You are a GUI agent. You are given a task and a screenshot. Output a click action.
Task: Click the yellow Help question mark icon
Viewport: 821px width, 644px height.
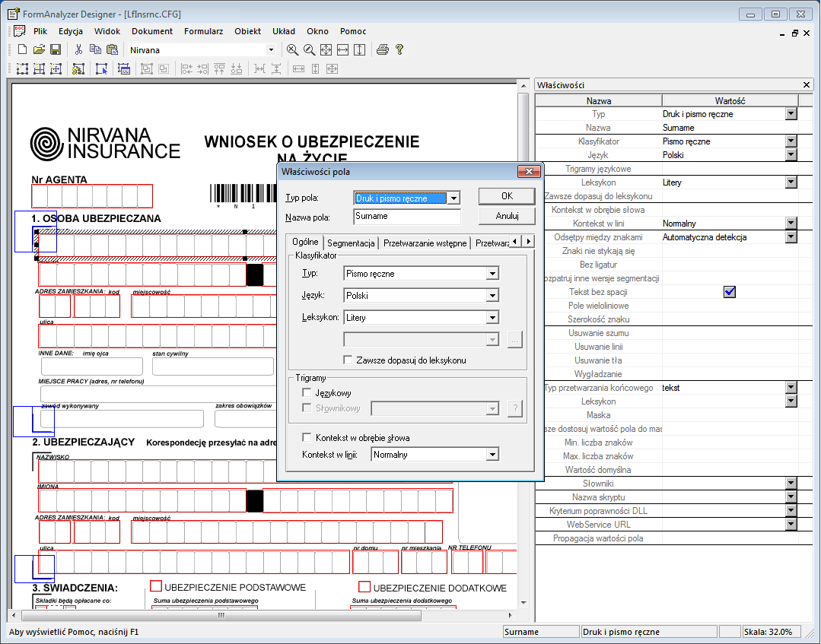[x=398, y=49]
